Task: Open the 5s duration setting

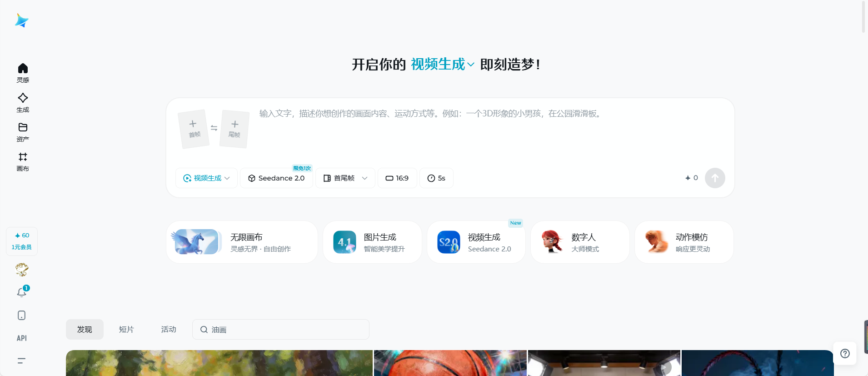Action: point(436,178)
